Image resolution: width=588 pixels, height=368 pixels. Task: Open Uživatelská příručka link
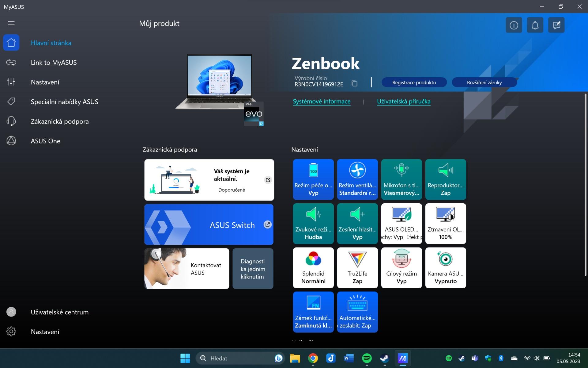[404, 102]
